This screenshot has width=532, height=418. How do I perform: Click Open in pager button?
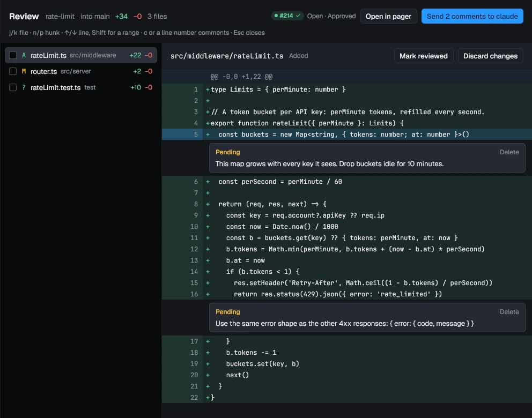pyautogui.click(x=388, y=16)
